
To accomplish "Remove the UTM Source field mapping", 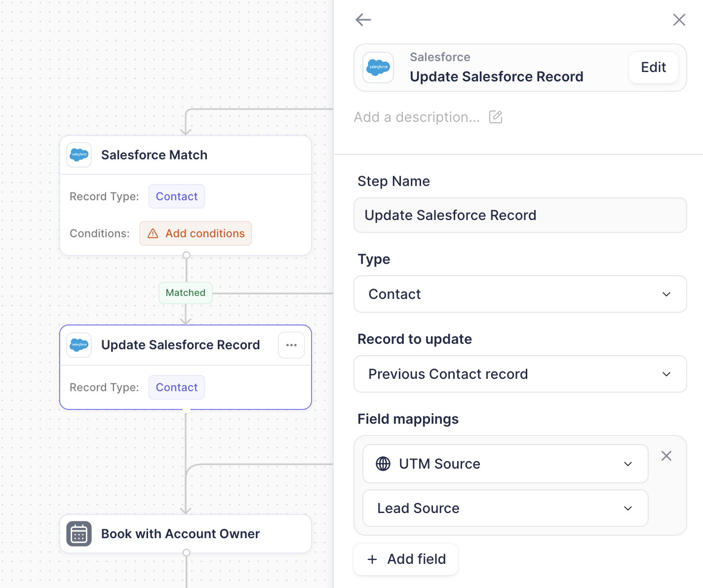I will (666, 456).
